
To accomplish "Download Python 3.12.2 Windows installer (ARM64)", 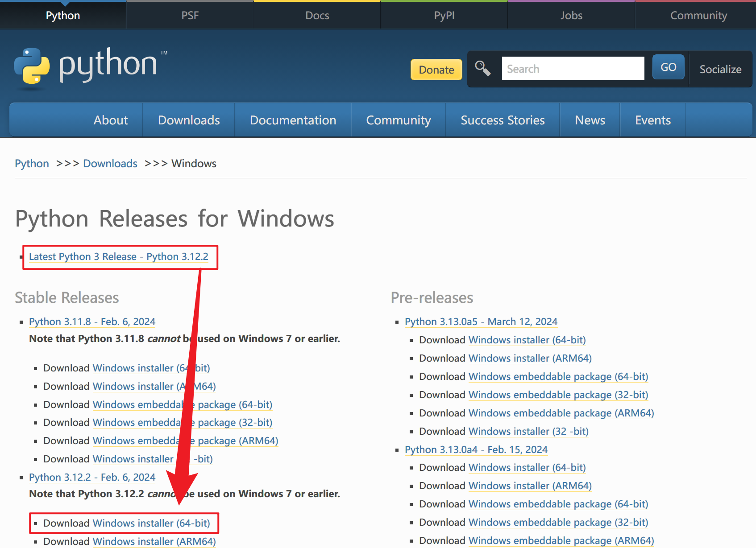I will [x=154, y=541].
